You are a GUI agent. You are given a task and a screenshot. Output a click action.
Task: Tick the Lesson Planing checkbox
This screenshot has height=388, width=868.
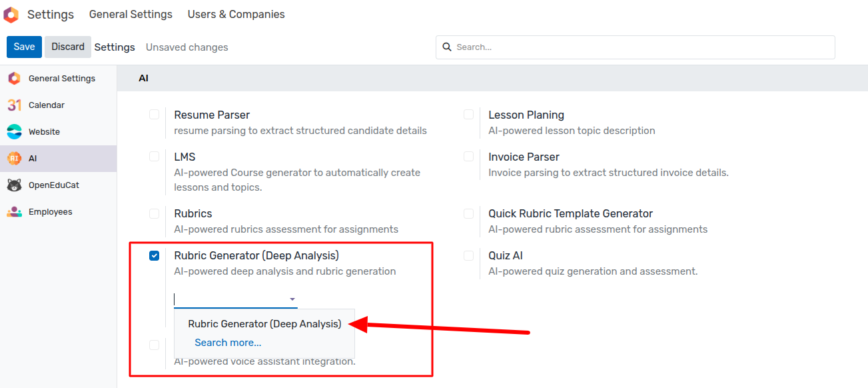(469, 115)
